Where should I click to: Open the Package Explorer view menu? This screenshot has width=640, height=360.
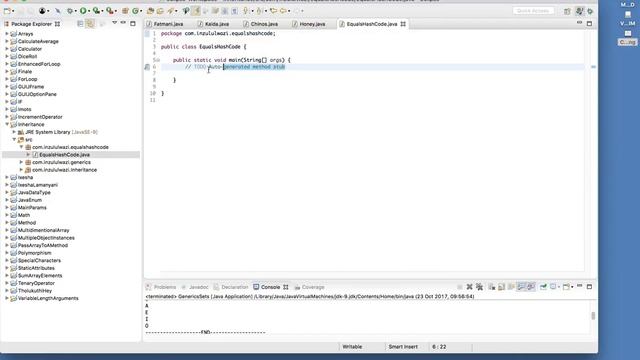click(114, 23)
